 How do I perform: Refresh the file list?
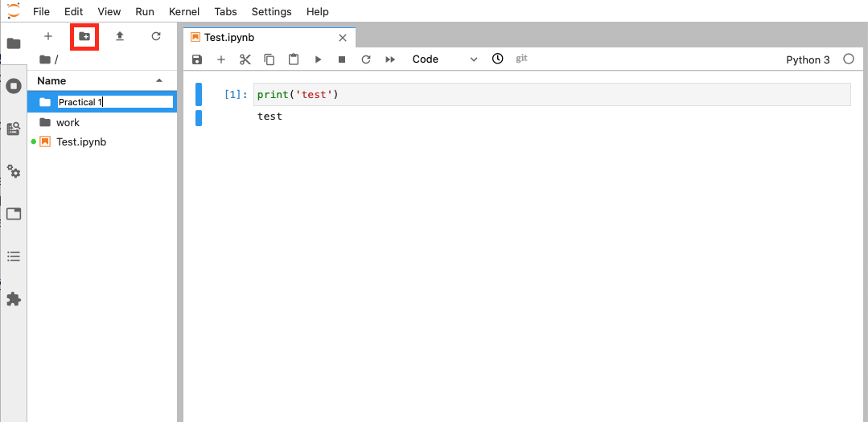[156, 36]
